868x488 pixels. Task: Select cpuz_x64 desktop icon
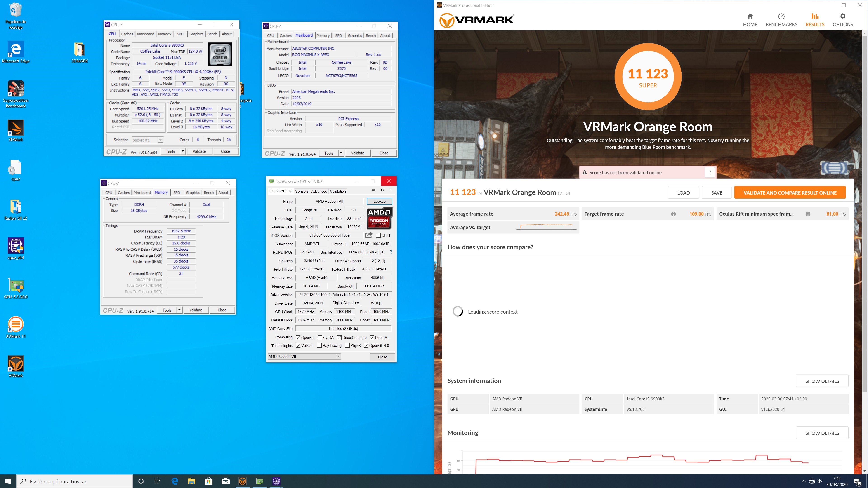coord(16,249)
